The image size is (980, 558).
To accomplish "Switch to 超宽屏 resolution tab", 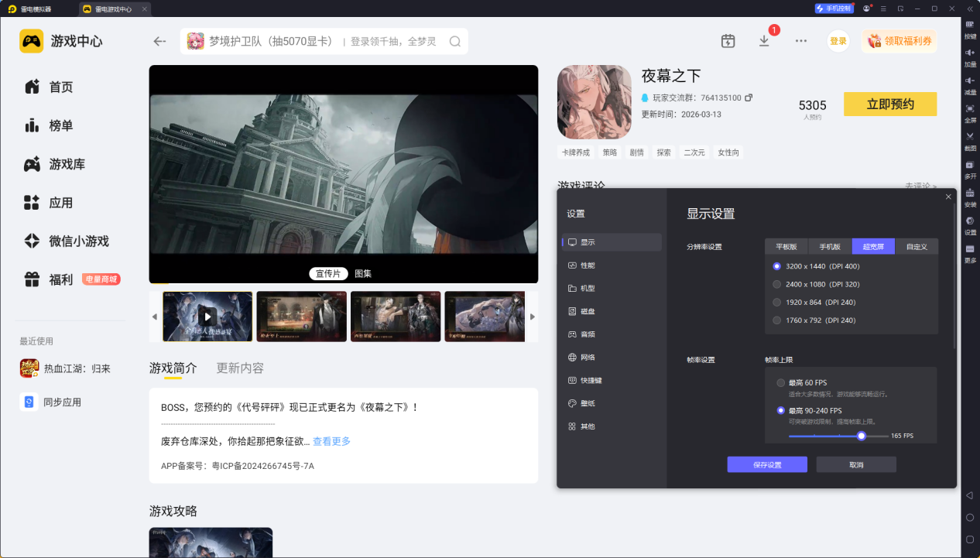I will point(873,246).
